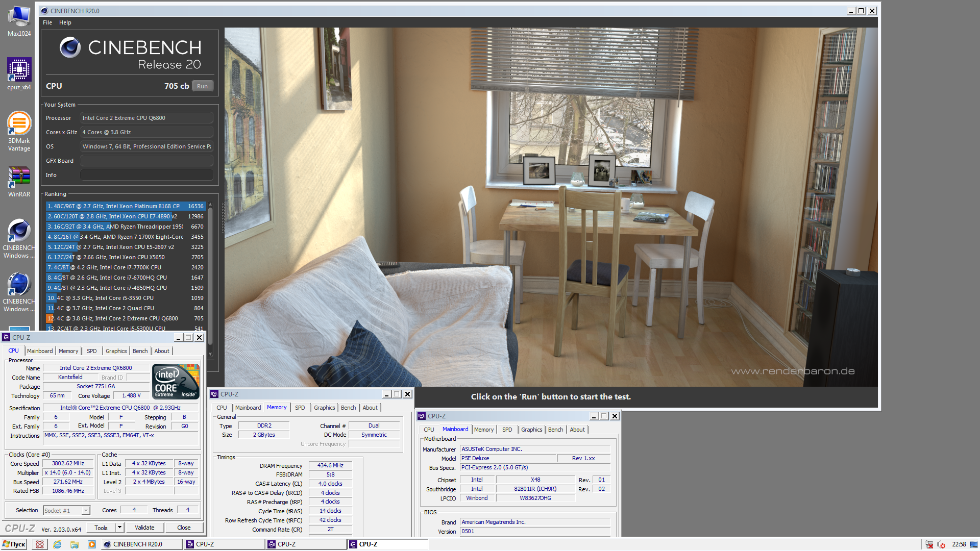
Task: Select Bench tab in the CPU-Z CPU window
Action: 140,351
